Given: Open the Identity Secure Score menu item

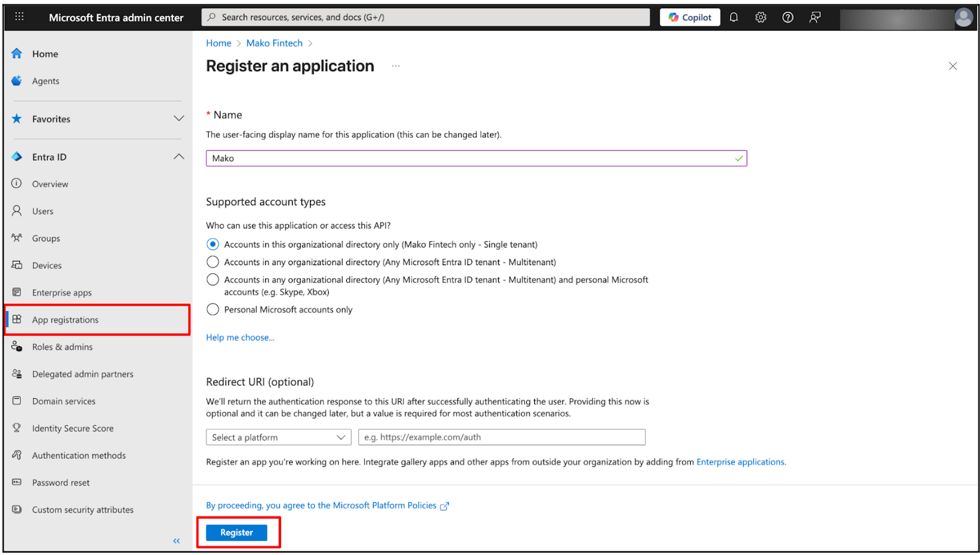Looking at the screenshot, I should 73,428.
